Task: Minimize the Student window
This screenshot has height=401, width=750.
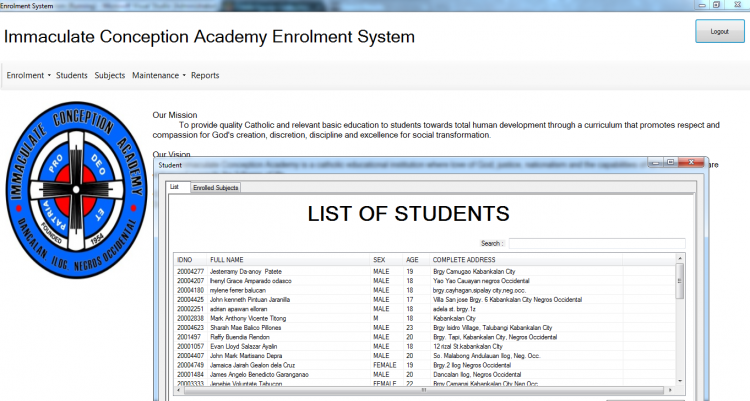Action: pos(655,163)
